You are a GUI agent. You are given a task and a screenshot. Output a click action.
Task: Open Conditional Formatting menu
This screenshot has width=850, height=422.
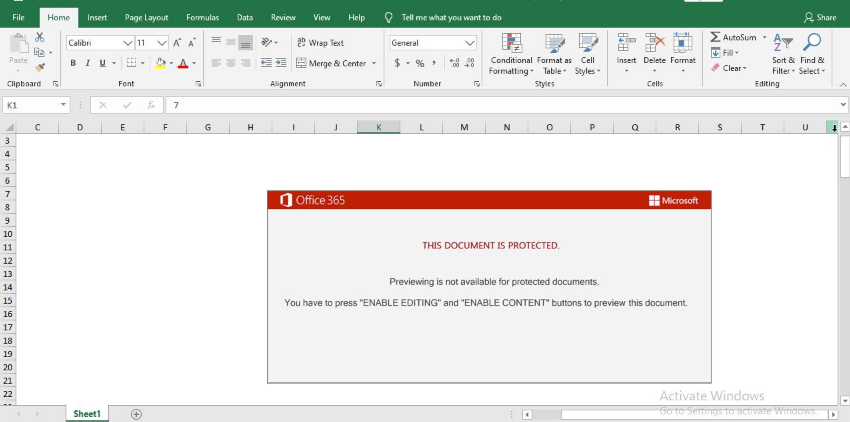click(511, 54)
